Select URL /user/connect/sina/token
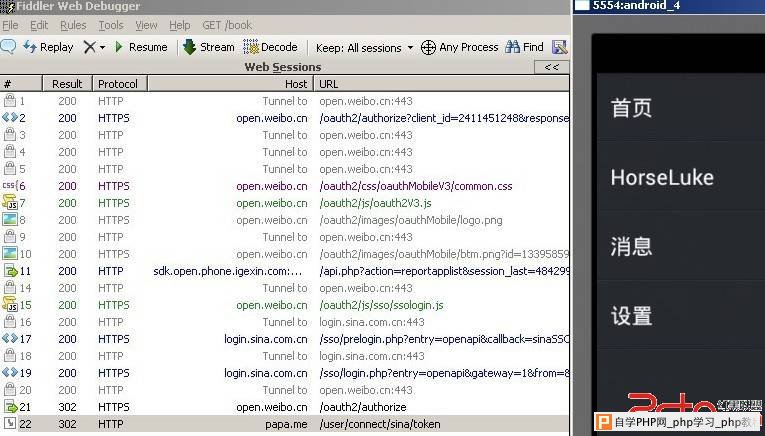This screenshot has height=436, width=765. coord(380,424)
